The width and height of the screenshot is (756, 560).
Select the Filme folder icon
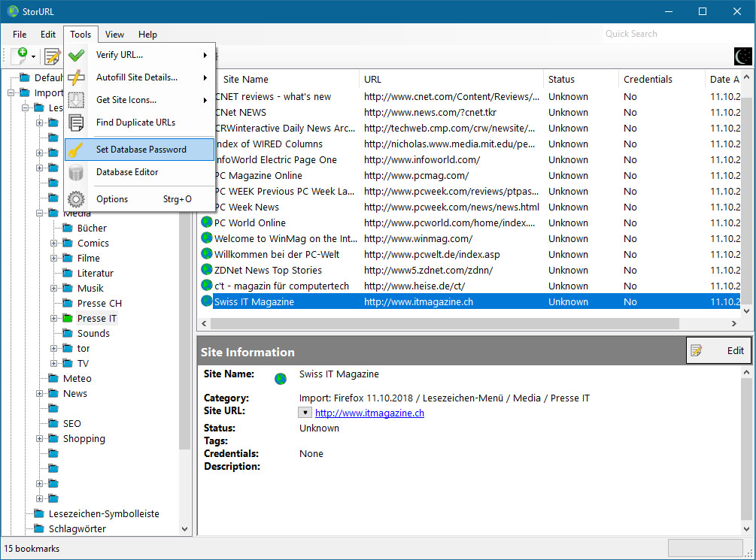[x=68, y=258]
